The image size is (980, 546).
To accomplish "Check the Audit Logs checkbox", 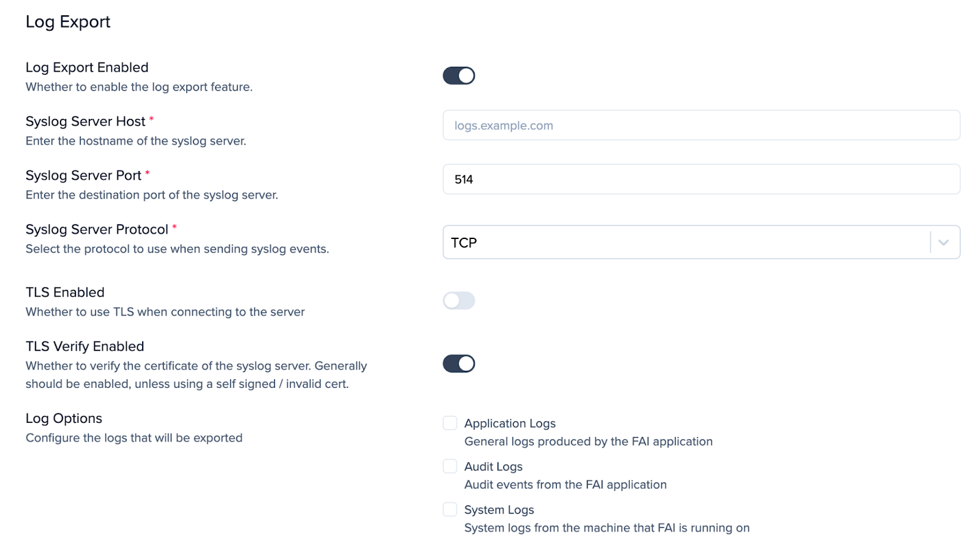I will point(450,466).
